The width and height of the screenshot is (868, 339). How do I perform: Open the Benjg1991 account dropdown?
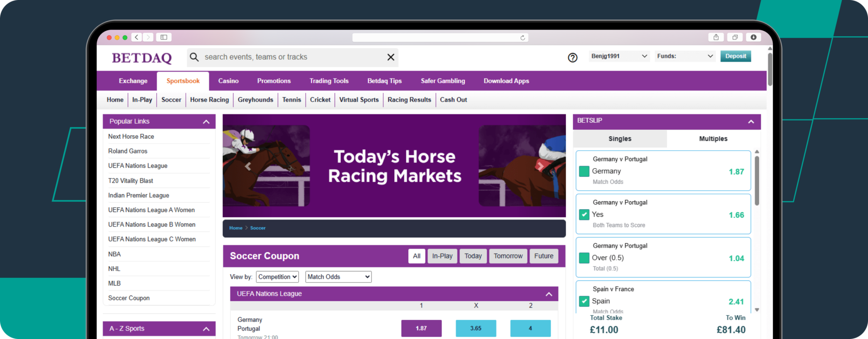[619, 56]
